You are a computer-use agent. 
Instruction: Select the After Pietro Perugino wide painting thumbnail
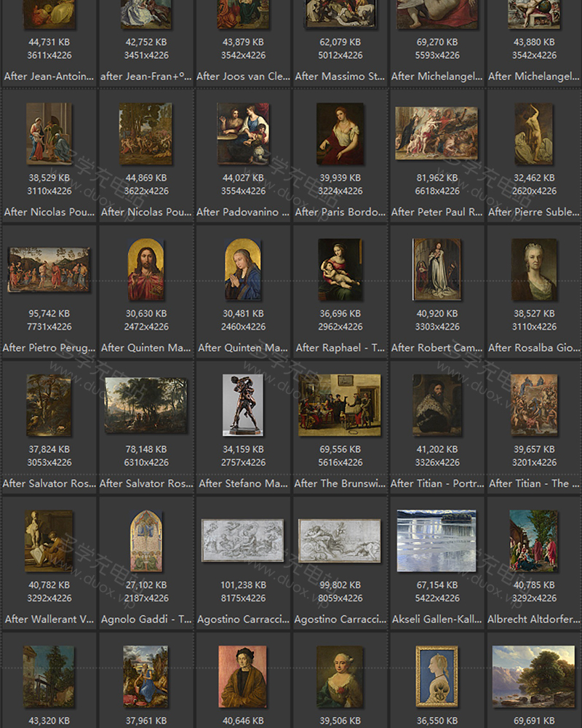tap(49, 269)
